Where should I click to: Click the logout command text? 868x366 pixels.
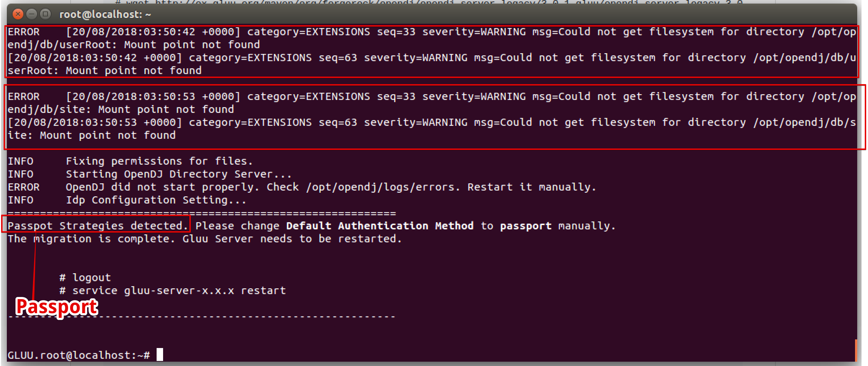click(85, 277)
